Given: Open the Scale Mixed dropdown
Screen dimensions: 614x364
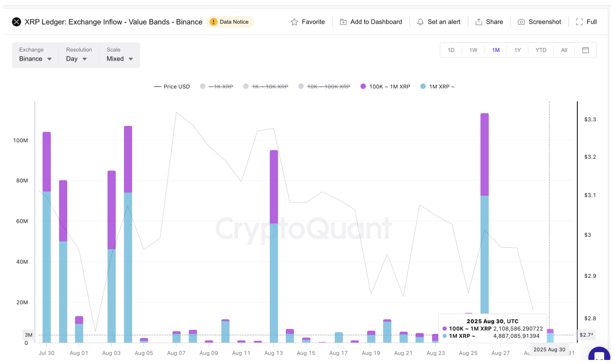Looking at the screenshot, I should click(119, 59).
